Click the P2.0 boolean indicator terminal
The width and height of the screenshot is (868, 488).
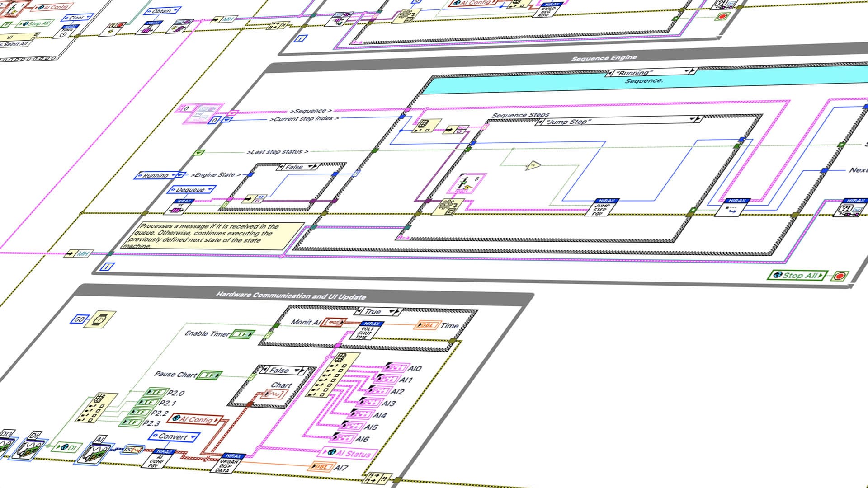[156, 392]
